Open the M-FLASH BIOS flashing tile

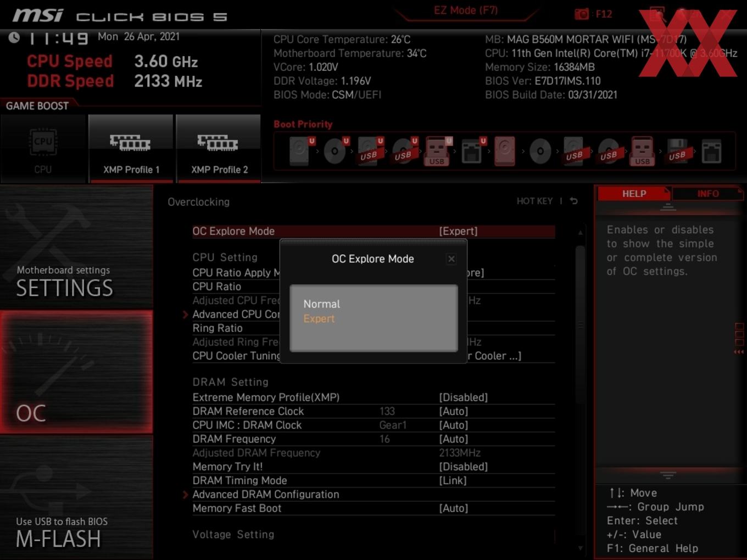(76, 497)
